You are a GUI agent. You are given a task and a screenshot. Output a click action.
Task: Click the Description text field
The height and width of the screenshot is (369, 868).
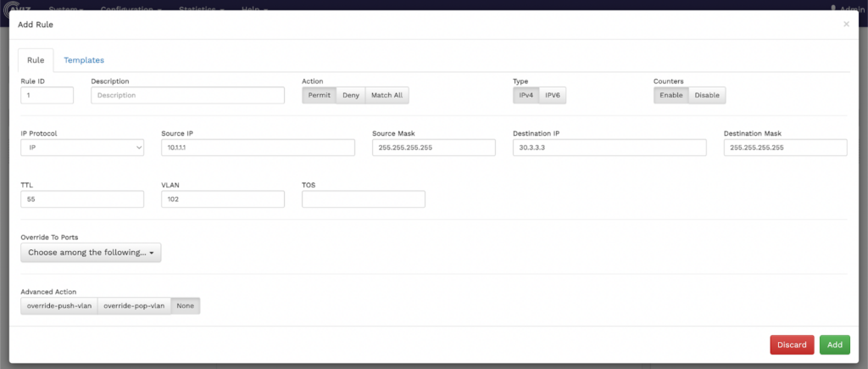[187, 95]
